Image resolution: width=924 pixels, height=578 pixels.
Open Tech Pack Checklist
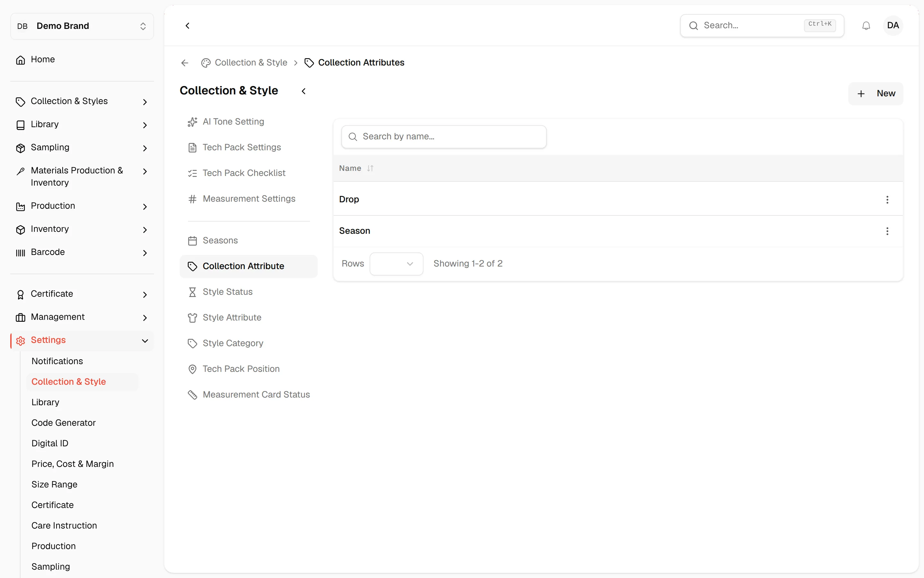249,173
